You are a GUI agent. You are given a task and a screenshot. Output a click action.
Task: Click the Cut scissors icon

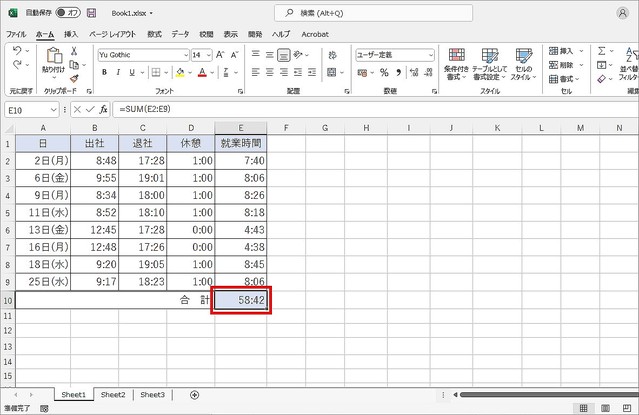pyautogui.click(x=75, y=50)
